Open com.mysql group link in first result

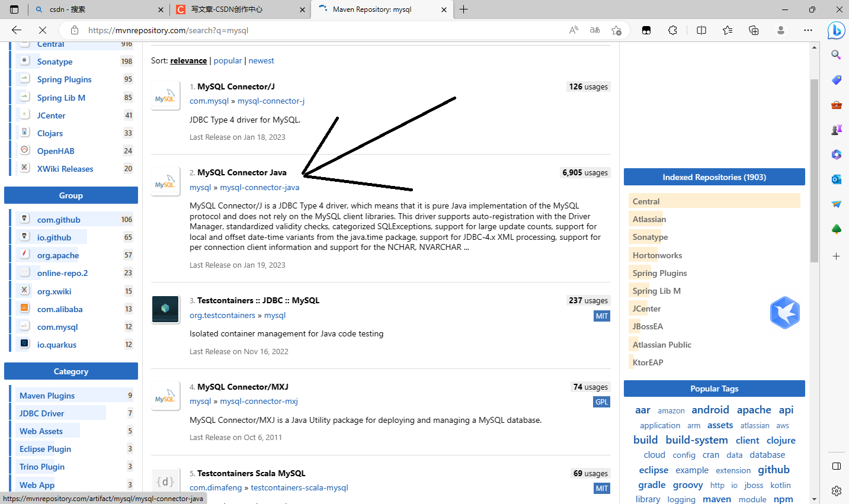click(209, 101)
